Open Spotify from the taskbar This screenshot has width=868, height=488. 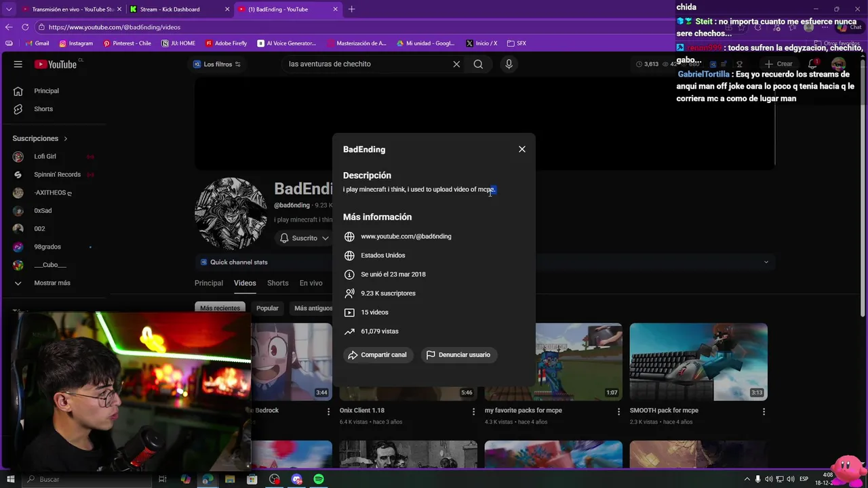pyautogui.click(x=318, y=479)
